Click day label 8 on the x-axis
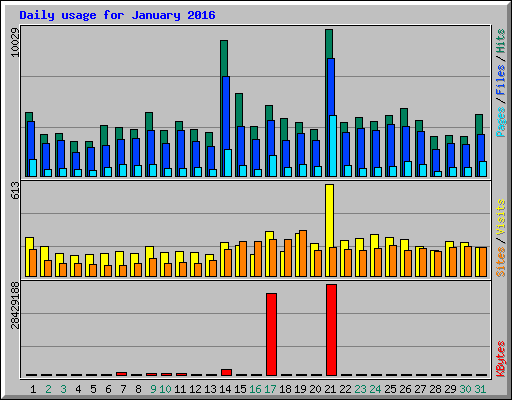This screenshot has height=400, width=512. click(x=138, y=389)
